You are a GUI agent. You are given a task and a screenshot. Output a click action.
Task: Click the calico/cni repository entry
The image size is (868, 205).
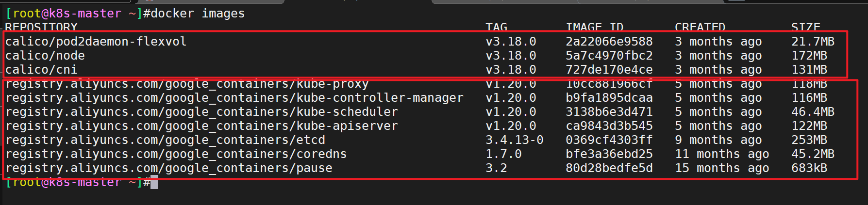point(41,70)
